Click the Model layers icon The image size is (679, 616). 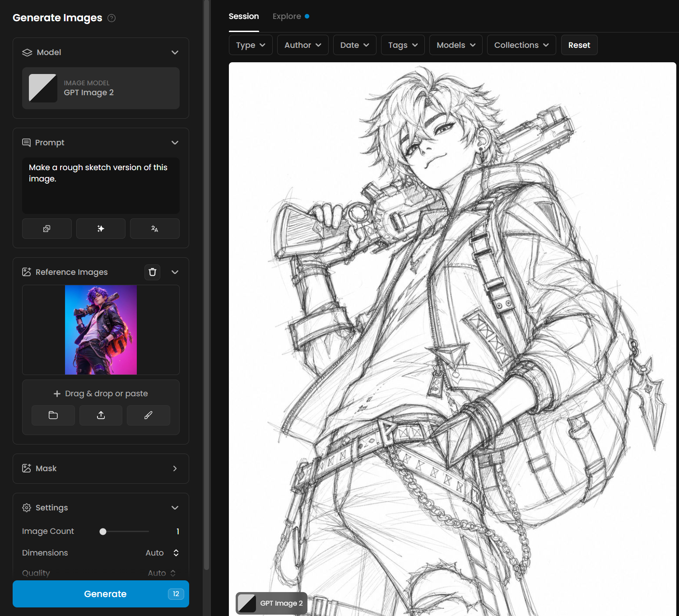pos(27,52)
